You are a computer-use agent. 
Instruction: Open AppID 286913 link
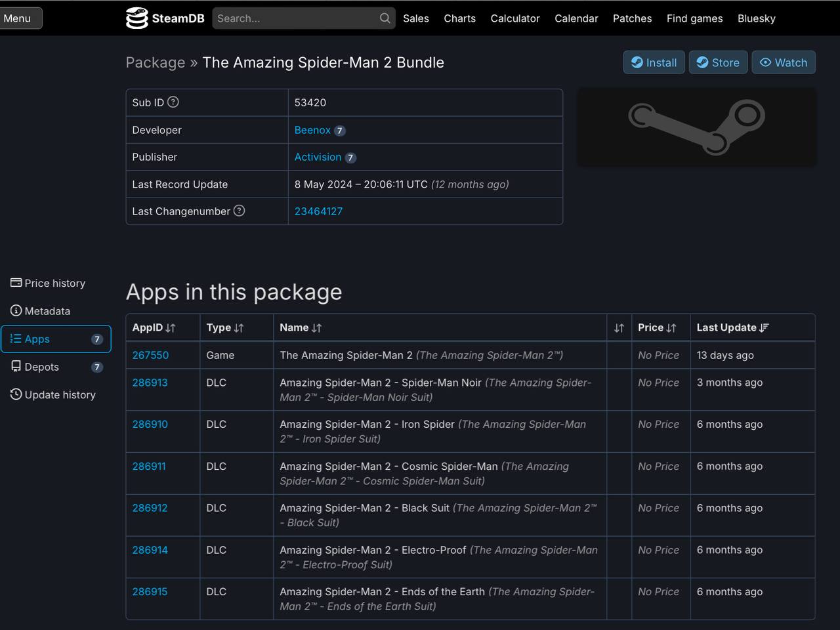(x=150, y=383)
